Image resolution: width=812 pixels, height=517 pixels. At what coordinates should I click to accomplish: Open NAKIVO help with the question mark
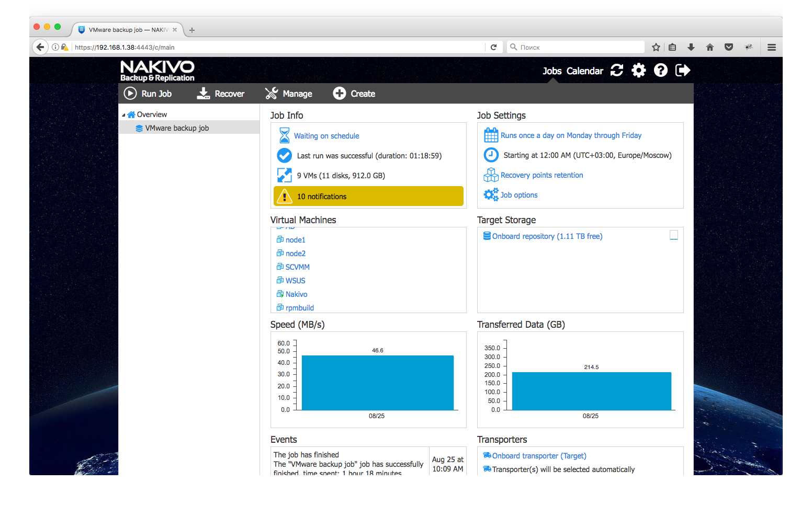[x=661, y=71]
